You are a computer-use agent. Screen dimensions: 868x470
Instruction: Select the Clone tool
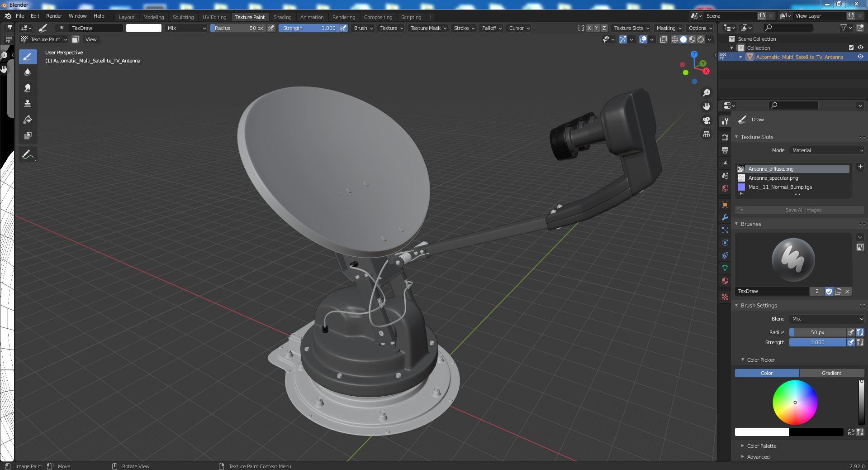(28, 104)
